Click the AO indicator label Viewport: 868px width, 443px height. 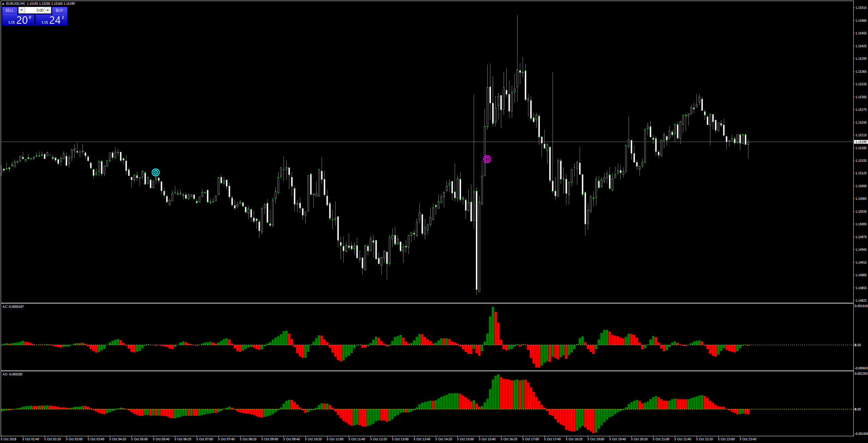[12, 374]
